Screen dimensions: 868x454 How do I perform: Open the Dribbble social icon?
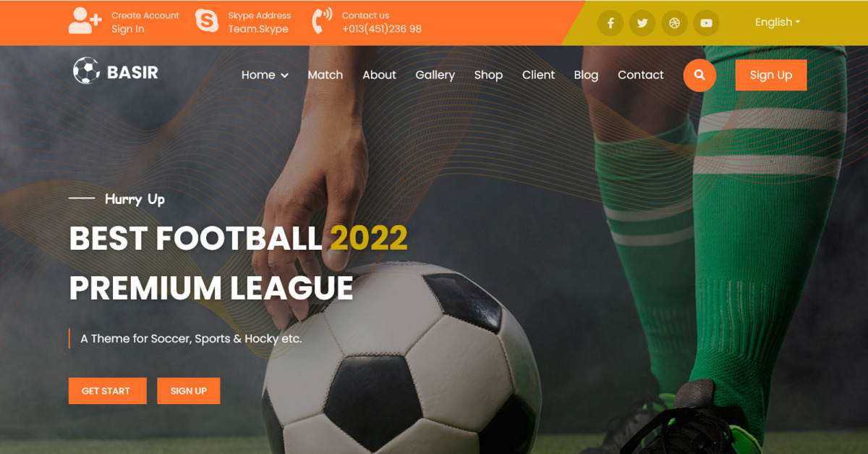(x=674, y=23)
